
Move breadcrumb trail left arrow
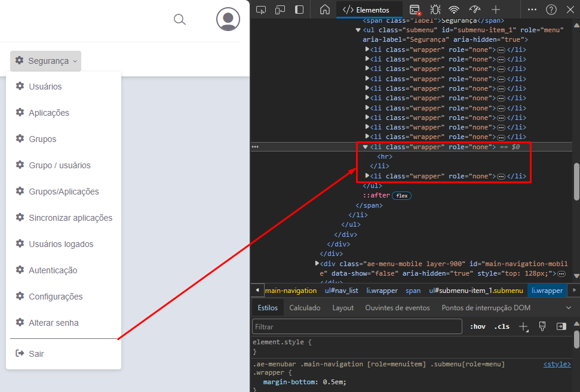257,291
